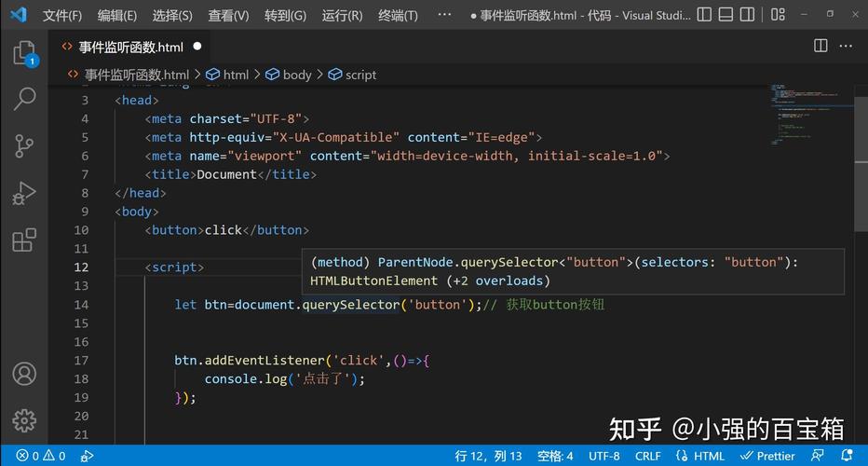Open the Customize Layout icon

pyautogui.click(x=778, y=15)
